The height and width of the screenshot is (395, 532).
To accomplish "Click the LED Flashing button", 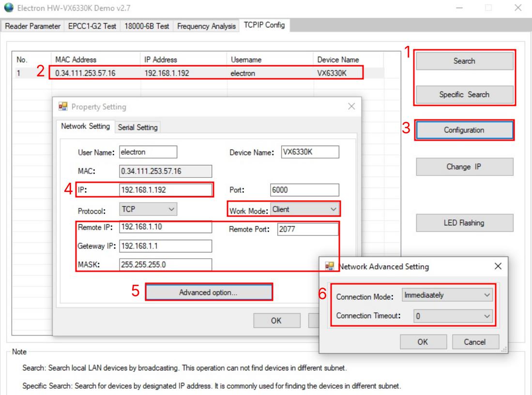I will tap(464, 223).
